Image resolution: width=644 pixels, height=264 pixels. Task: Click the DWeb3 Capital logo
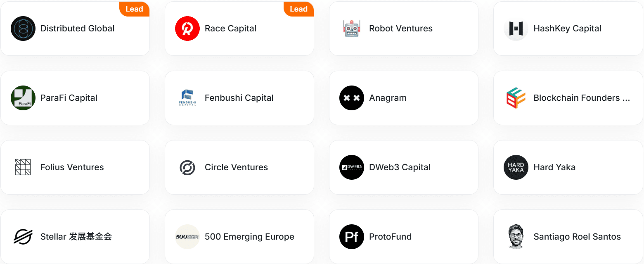click(x=352, y=167)
